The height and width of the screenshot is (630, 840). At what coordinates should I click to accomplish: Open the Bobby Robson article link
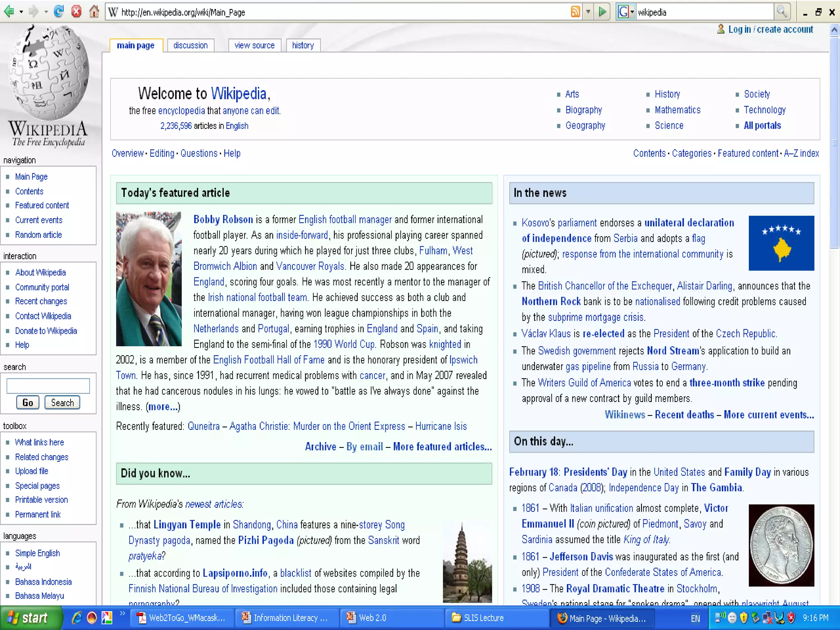[223, 219]
